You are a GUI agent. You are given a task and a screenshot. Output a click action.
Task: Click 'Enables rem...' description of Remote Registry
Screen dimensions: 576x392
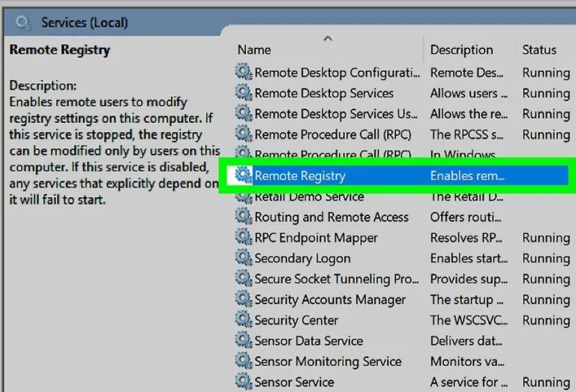(x=467, y=176)
